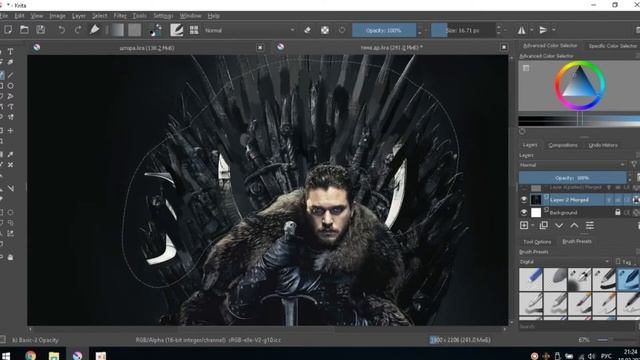Toggle visibility of Layer 2 Merged
This screenshot has width=640, height=360.
point(524,200)
